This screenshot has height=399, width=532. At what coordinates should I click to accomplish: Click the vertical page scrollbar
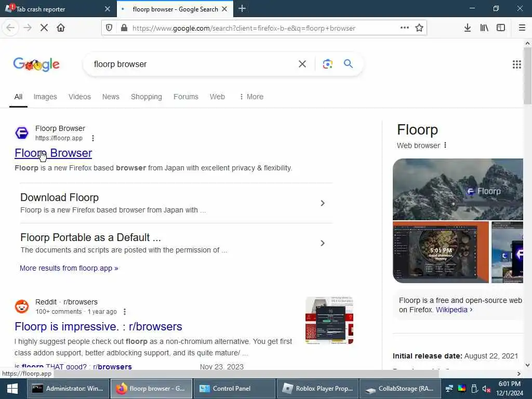[x=527, y=76]
